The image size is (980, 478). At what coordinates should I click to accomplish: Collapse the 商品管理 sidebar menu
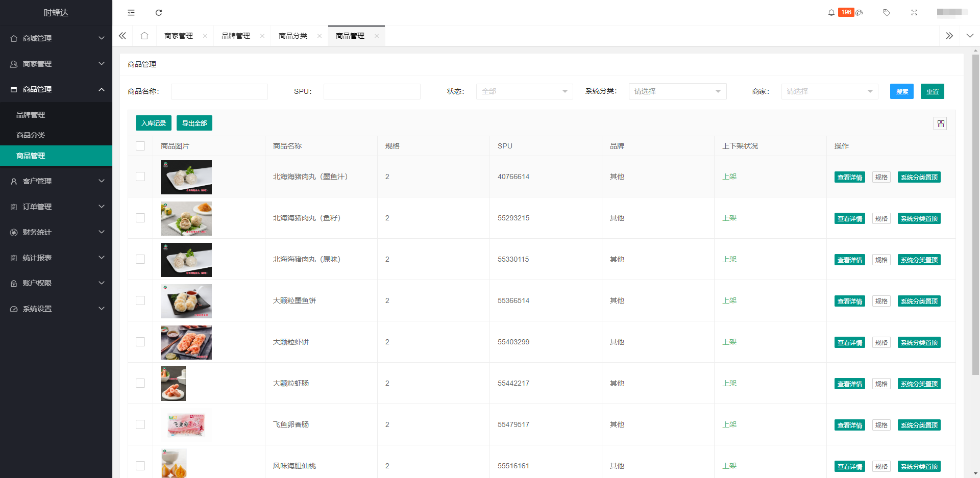(56, 89)
